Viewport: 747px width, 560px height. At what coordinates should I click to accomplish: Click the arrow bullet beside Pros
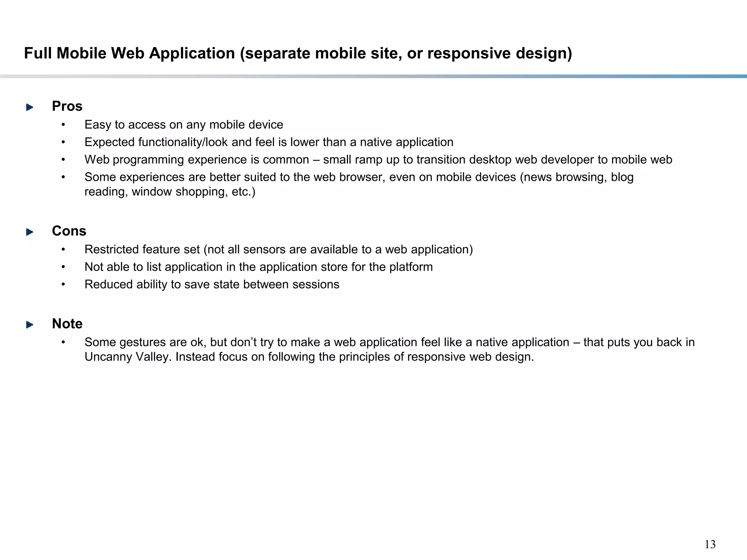pyautogui.click(x=30, y=107)
